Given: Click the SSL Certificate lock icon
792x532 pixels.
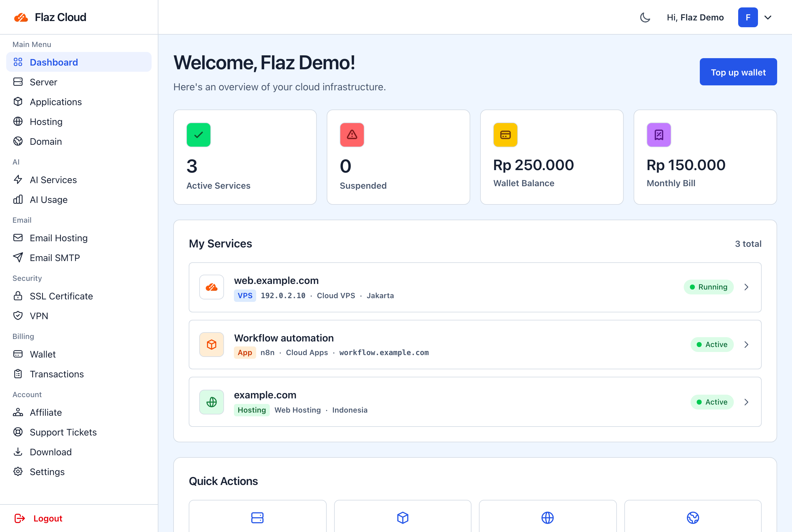Looking at the screenshot, I should [x=18, y=296].
